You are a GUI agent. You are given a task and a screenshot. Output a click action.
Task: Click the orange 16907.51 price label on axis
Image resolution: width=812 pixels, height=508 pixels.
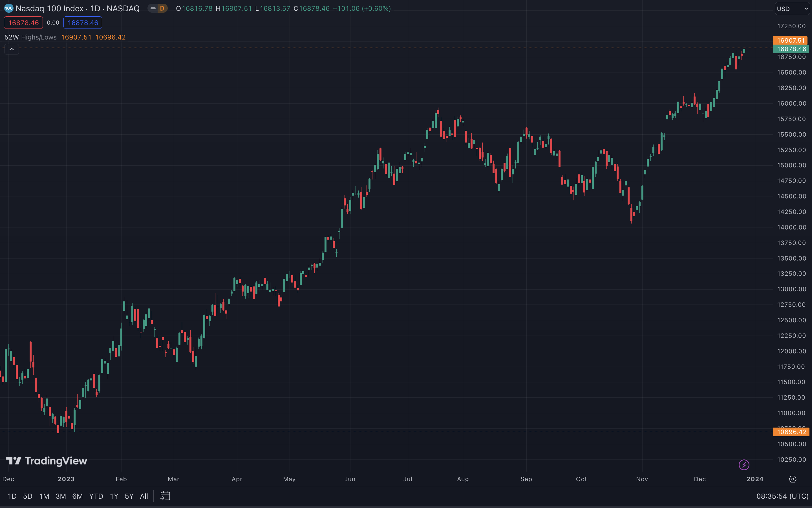pos(791,40)
